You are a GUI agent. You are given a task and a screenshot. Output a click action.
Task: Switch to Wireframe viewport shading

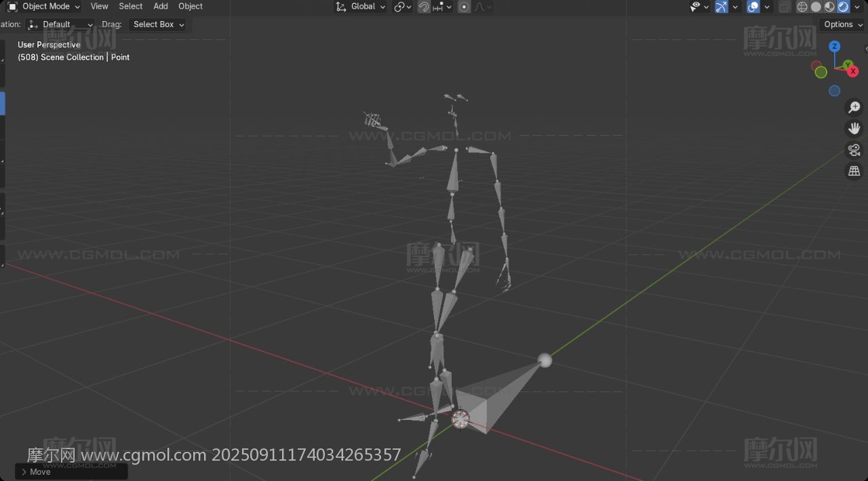click(x=802, y=7)
